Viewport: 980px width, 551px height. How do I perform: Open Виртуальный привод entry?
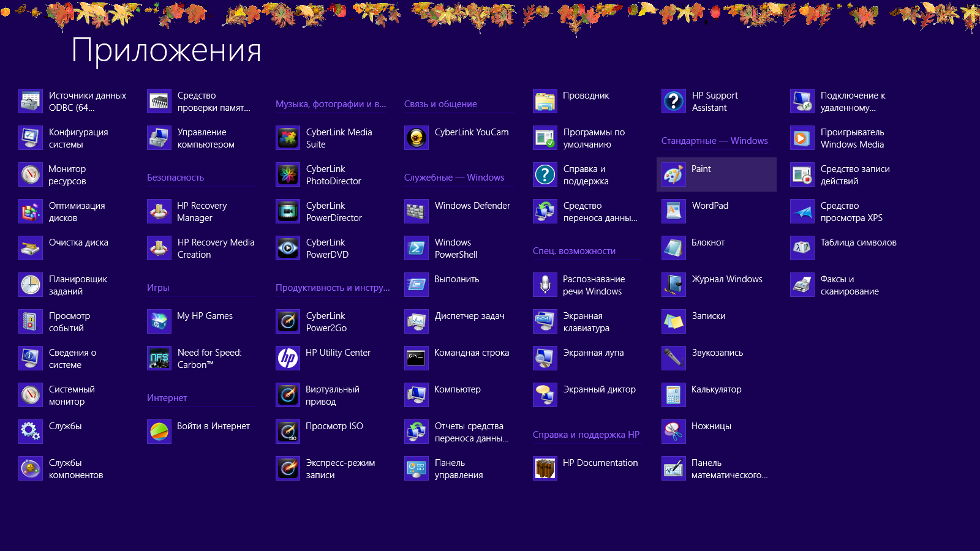(318, 395)
